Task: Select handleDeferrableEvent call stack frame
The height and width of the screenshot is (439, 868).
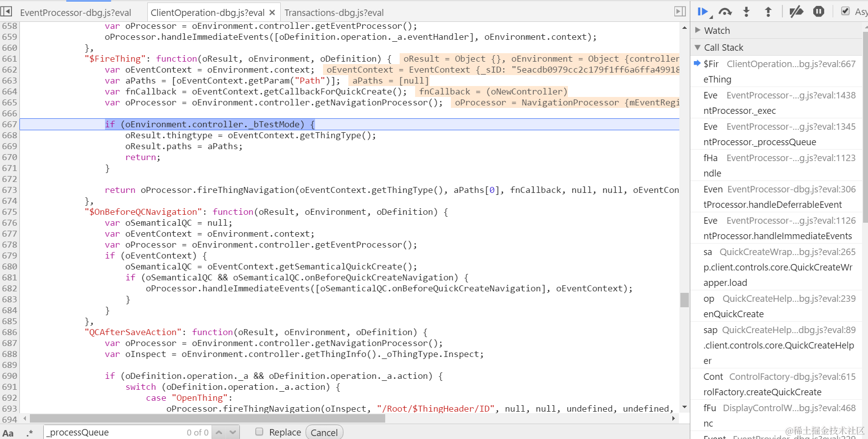Action: pos(776,197)
